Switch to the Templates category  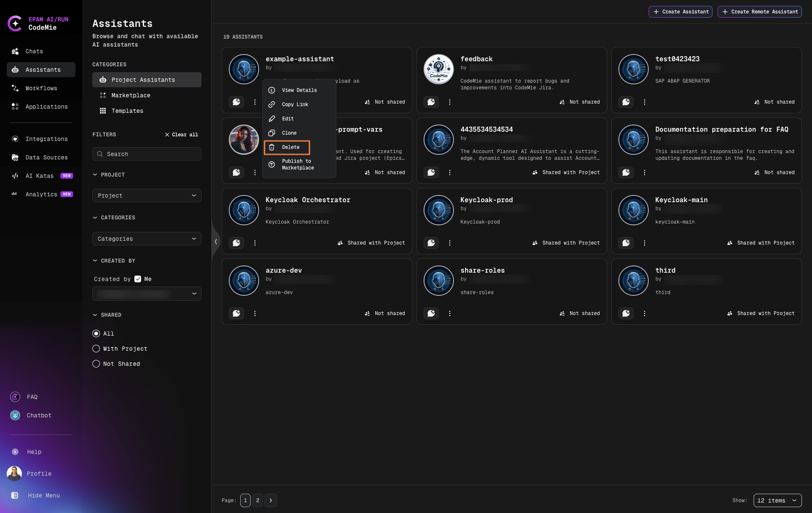tap(127, 111)
